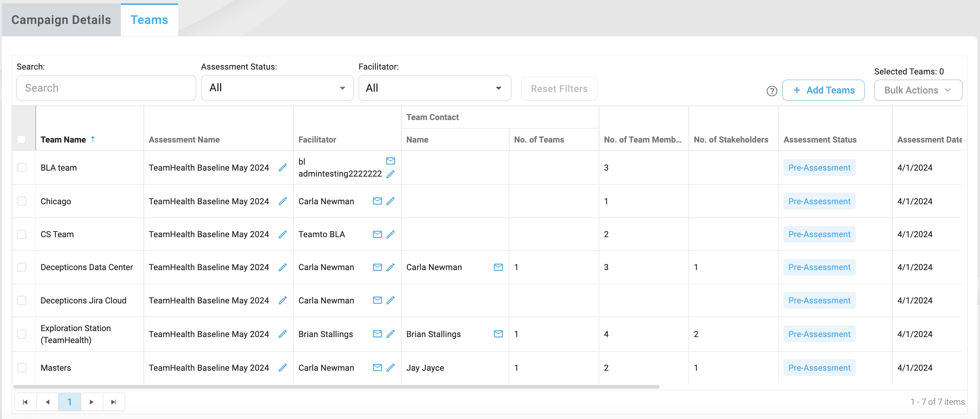Screen dimensions: 980x419
Task: Sort by No. of Stakeholders header
Action: click(731, 140)
